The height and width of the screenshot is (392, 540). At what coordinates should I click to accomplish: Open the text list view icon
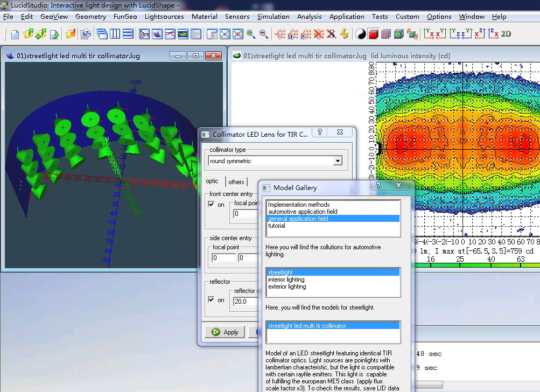pyautogui.click(x=195, y=34)
